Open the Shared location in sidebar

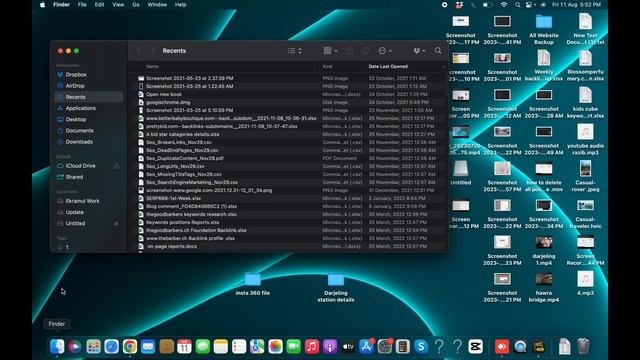(74, 177)
